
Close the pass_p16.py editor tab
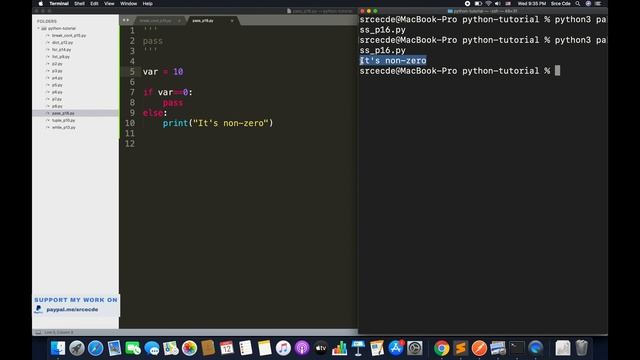(232, 20)
